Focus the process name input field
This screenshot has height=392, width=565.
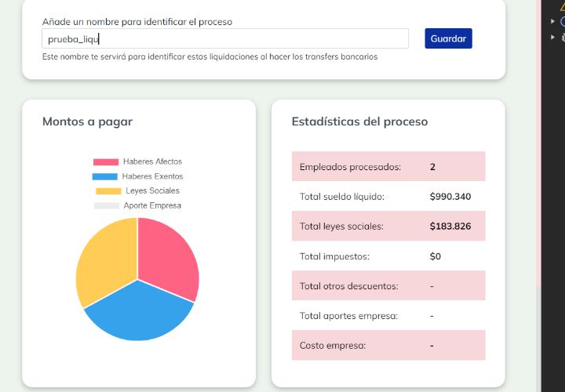[224, 38]
